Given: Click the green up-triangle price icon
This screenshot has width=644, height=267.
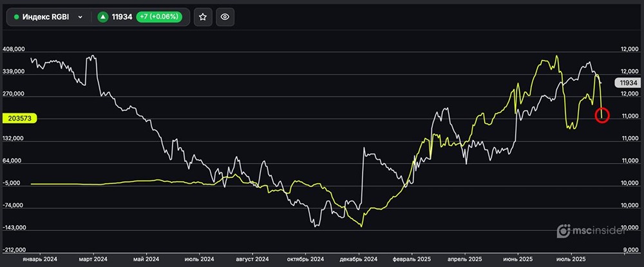Looking at the screenshot, I should 102,17.
